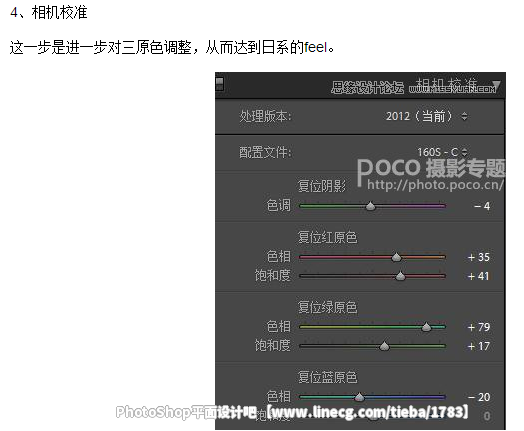Click the 复位阴影 reset label

(x=322, y=186)
